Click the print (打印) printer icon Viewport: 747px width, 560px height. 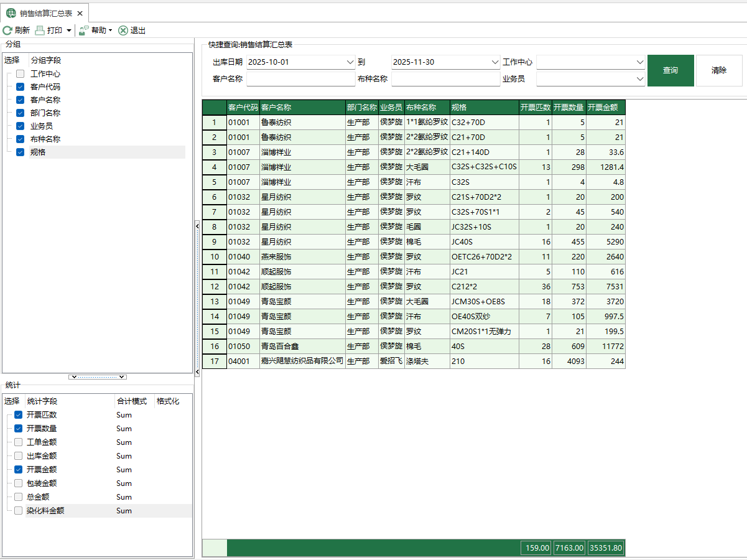click(x=40, y=30)
